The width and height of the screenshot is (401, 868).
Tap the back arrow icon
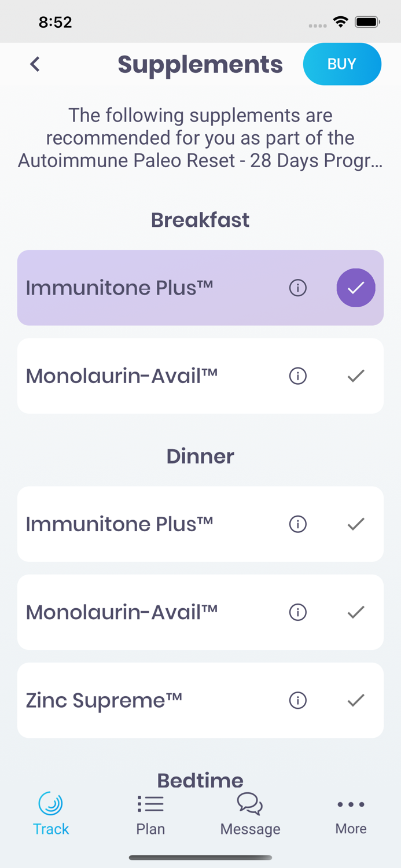35,64
